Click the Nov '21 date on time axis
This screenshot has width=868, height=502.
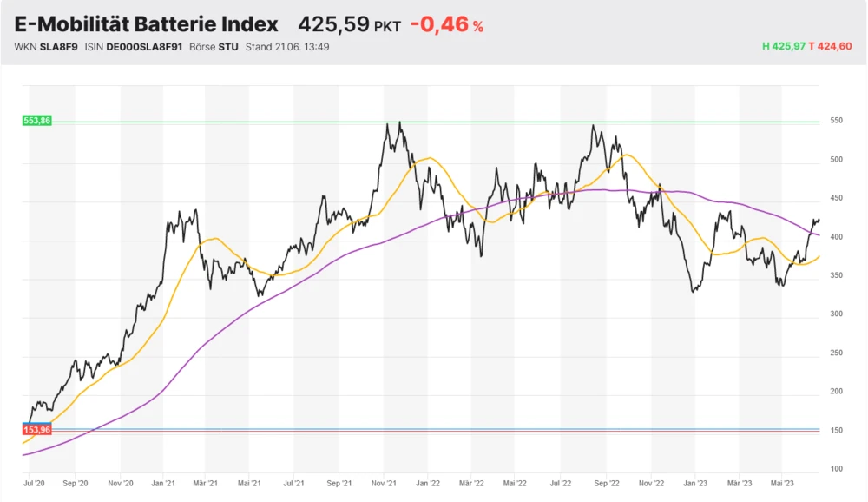point(385,483)
